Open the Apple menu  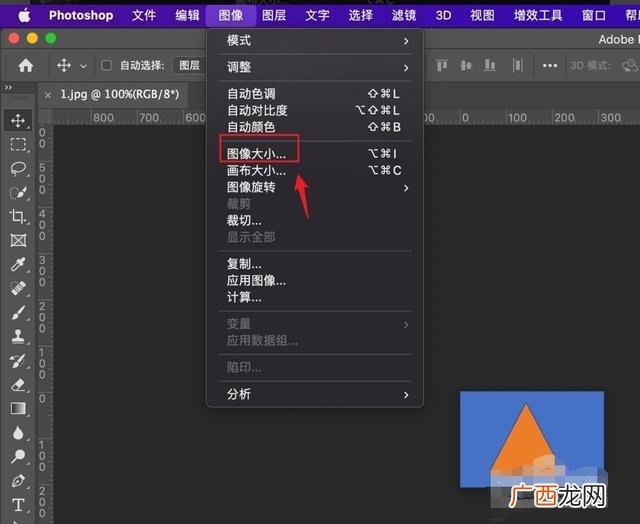click(x=24, y=16)
